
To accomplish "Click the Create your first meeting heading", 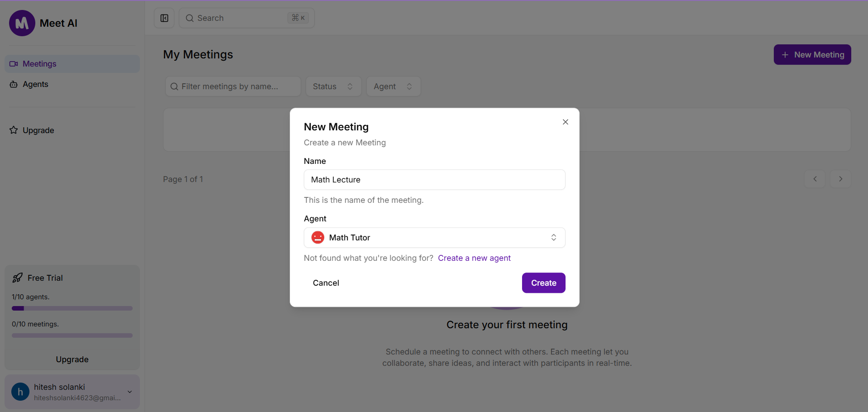I will 507,325.
